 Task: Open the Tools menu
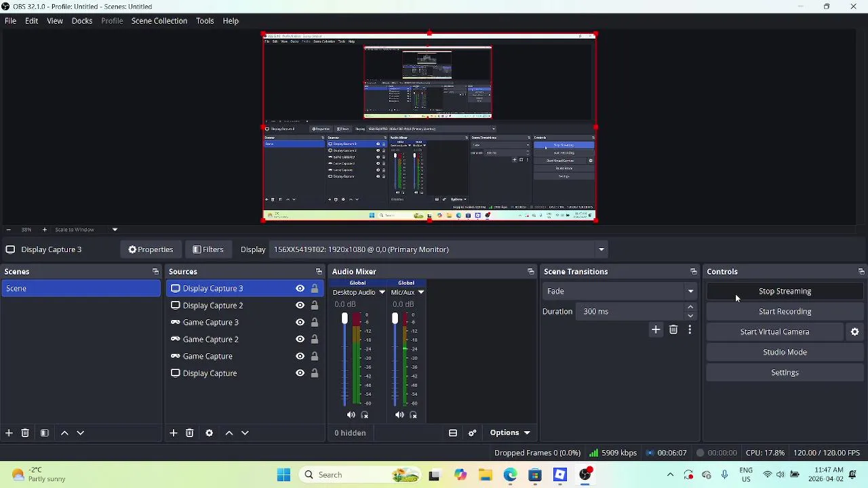point(205,21)
